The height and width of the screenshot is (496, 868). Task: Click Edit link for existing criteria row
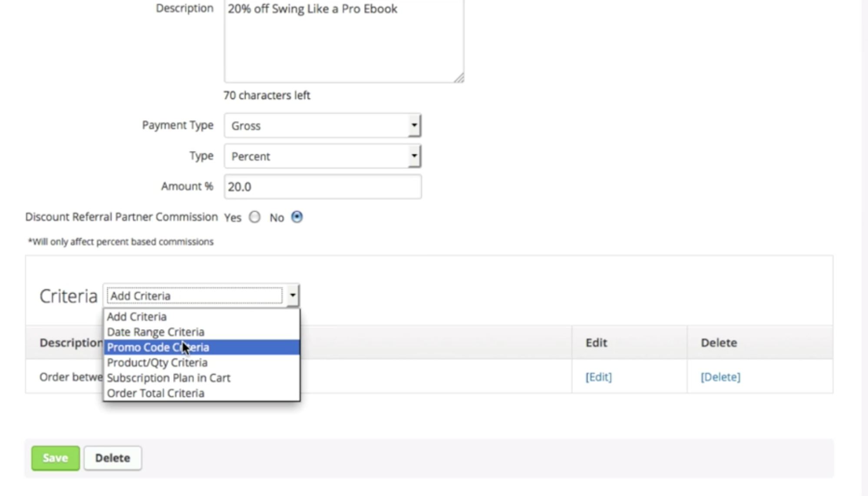[x=598, y=376]
